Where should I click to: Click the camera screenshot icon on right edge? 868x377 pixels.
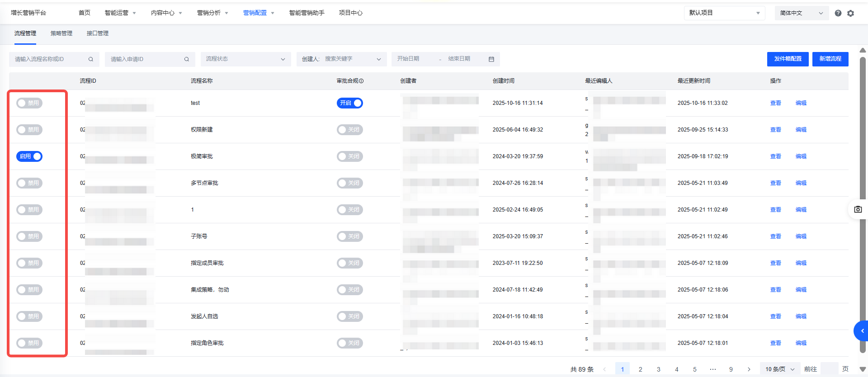coord(858,209)
